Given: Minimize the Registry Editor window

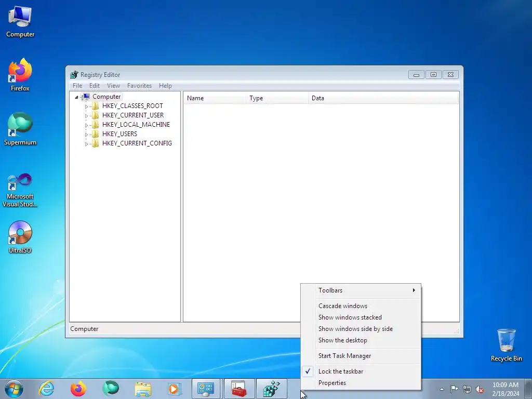Looking at the screenshot, I should pos(416,75).
